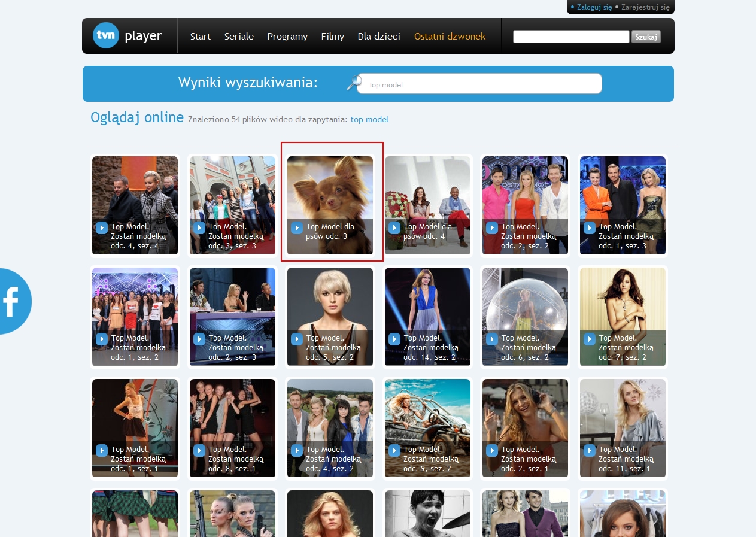Click the tvn player logo

coord(127,36)
